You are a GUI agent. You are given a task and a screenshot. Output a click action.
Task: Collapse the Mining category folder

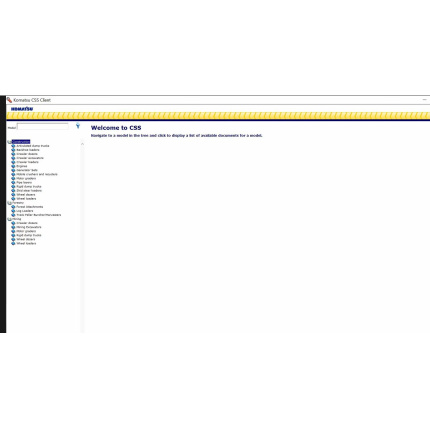[9, 219]
